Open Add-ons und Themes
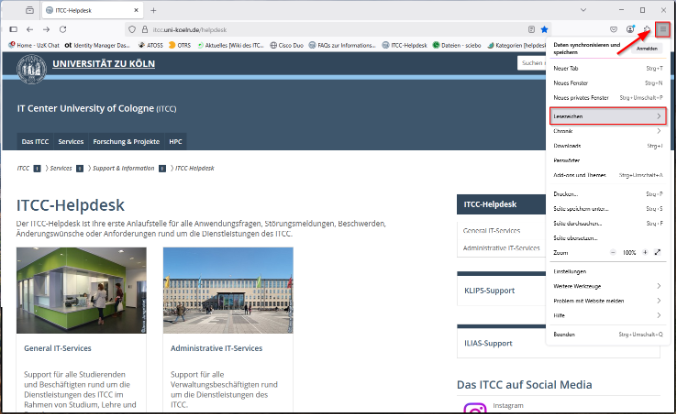 point(608,175)
